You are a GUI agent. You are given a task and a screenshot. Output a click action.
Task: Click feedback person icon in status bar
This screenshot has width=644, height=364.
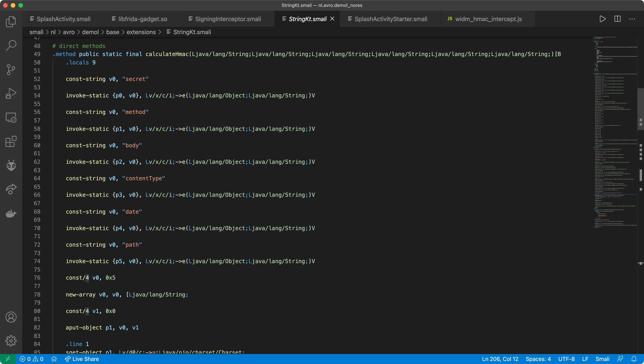coord(620,359)
